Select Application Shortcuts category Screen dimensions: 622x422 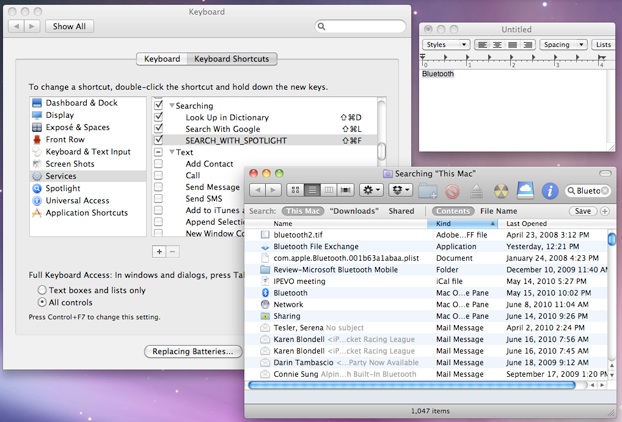(x=88, y=213)
